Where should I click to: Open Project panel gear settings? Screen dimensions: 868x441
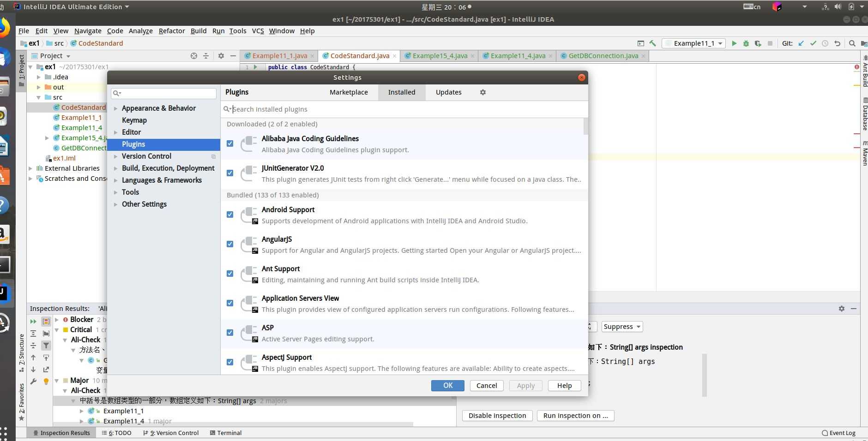click(x=221, y=56)
